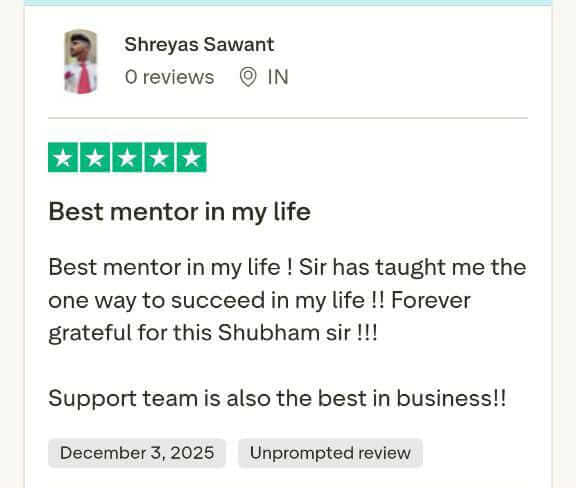Click the December 3, 2025 date badge

pos(137,453)
